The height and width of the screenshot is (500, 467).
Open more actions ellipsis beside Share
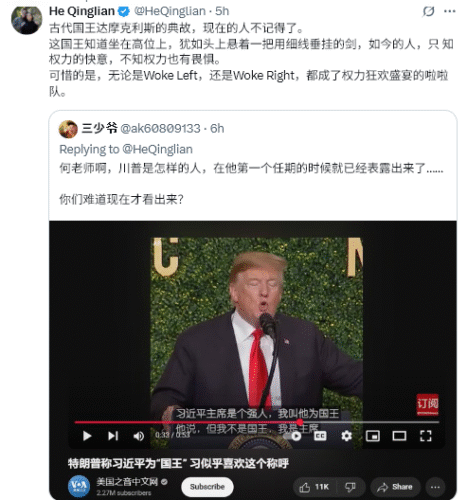click(435, 487)
